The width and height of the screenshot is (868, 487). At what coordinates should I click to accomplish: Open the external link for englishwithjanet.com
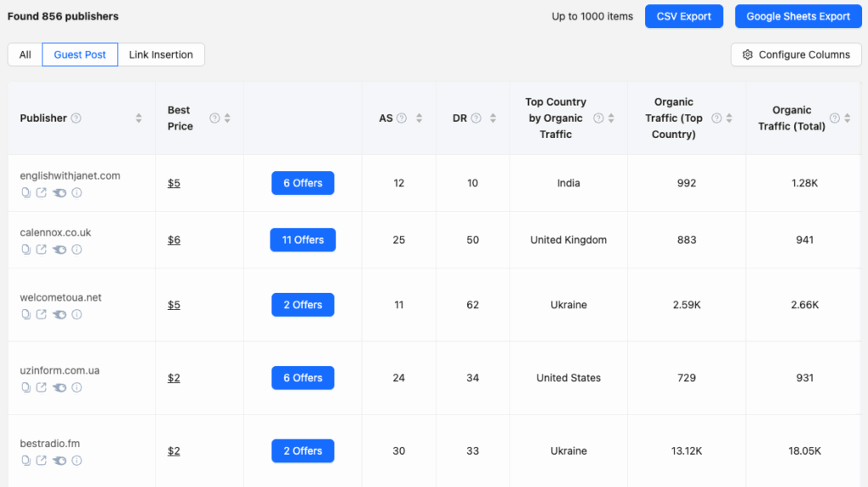click(x=42, y=193)
